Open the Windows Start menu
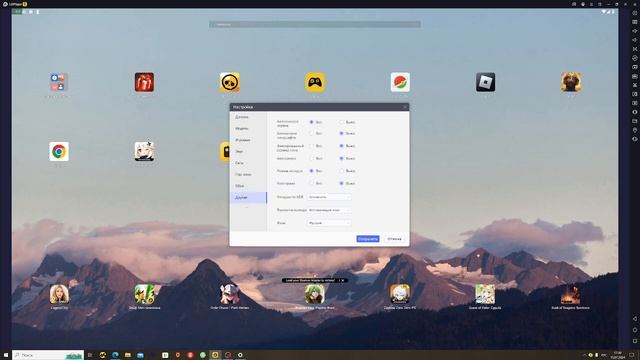The image size is (640, 360). [6, 355]
